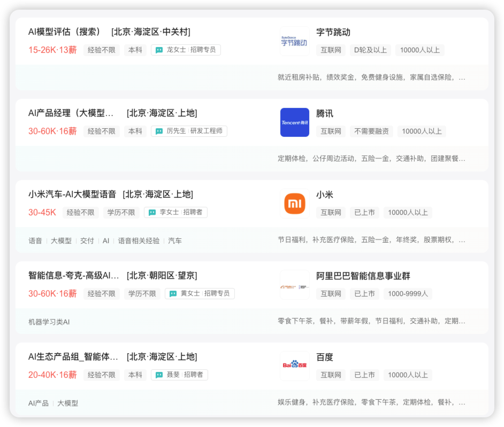Image resolution: width=504 pixels, height=427 pixels.
Task: Open the Xiaomi MI logo
Action: pyautogui.click(x=294, y=204)
